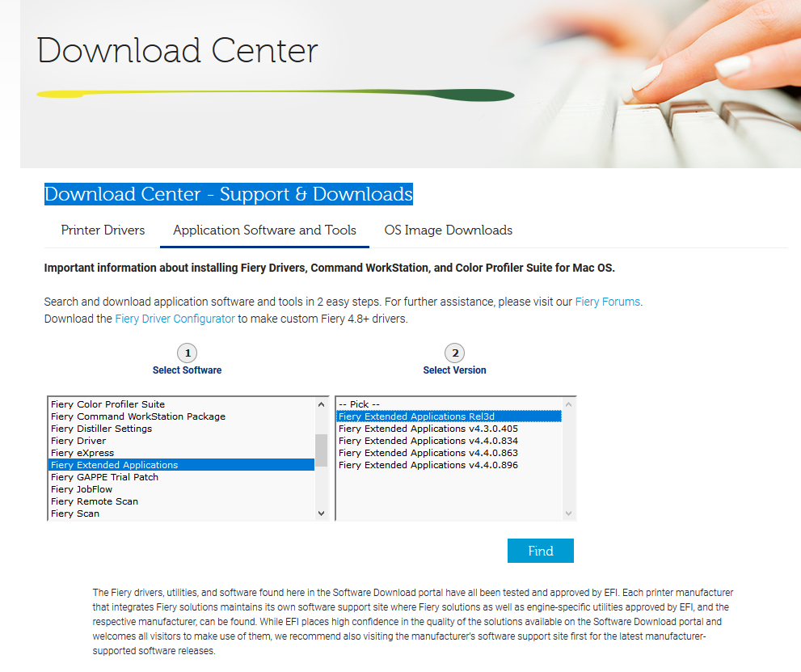Viewport: 801px width, 672px height.
Task: Open the Printer Drivers tab
Action: tap(103, 230)
